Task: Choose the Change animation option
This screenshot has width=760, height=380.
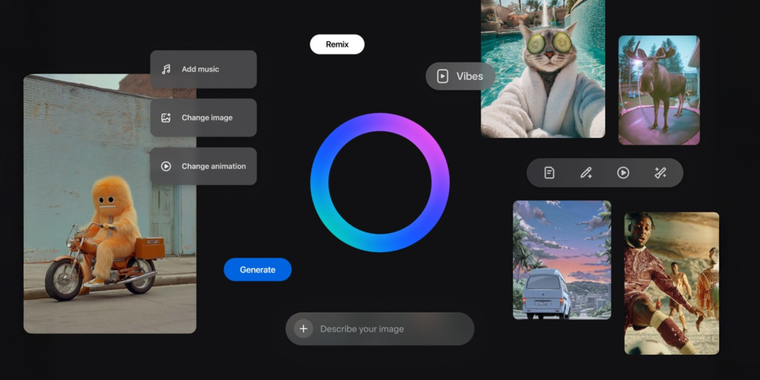Action: click(203, 166)
